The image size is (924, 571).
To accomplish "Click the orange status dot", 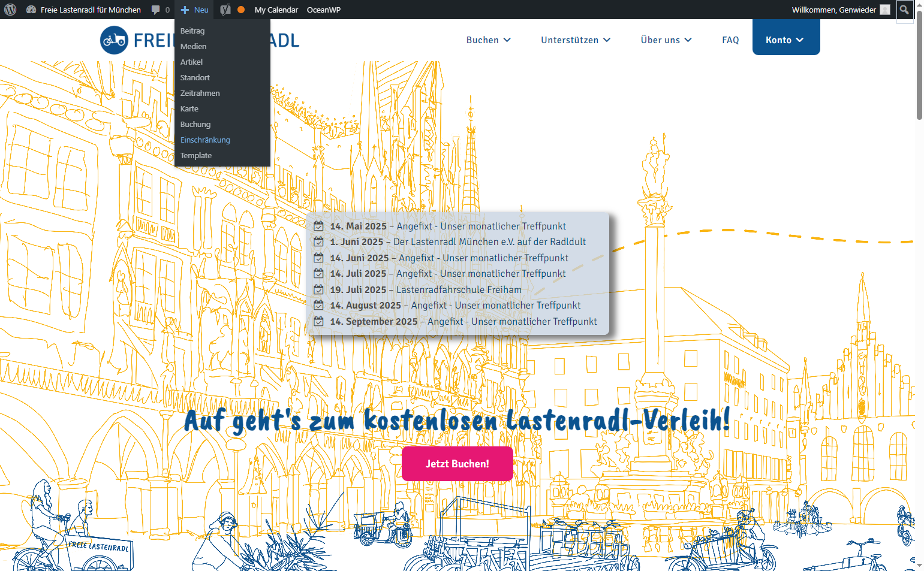I will [x=241, y=10].
